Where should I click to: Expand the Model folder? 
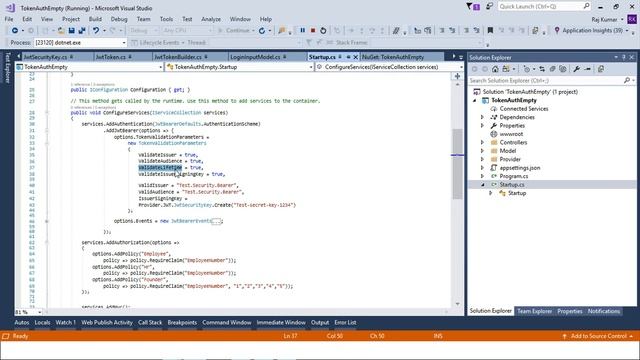(x=482, y=151)
